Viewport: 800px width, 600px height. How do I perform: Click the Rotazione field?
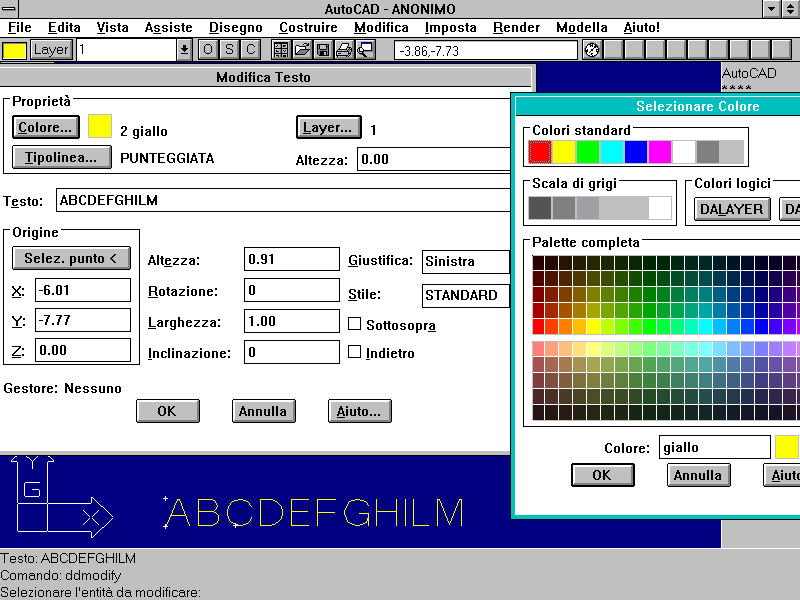click(292, 290)
